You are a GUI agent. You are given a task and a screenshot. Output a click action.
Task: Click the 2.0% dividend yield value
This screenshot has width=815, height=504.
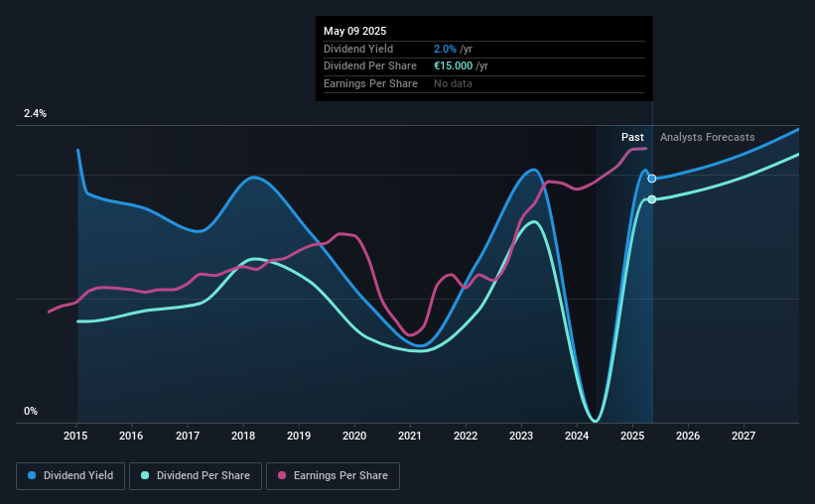[445, 49]
